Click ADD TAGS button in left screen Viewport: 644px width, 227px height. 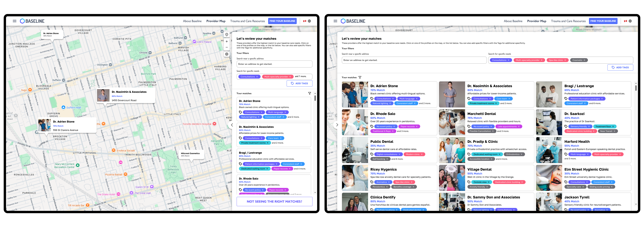click(x=299, y=83)
